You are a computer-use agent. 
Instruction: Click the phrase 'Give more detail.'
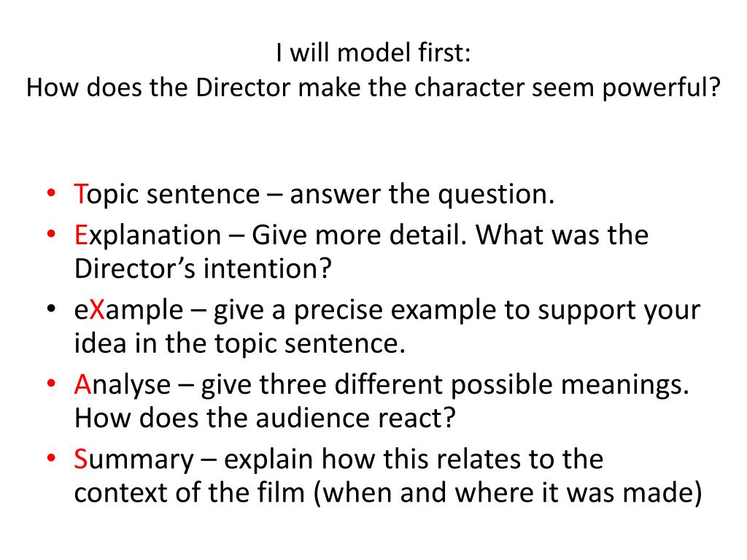(359, 236)
